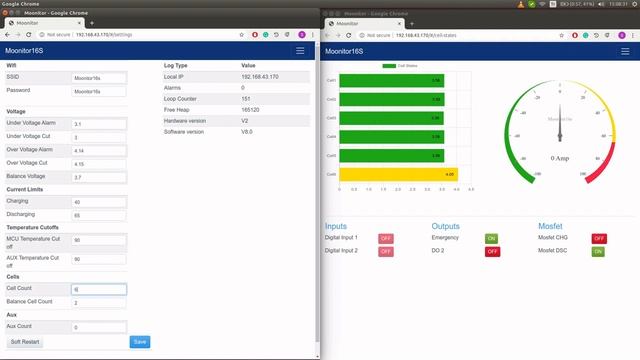Focus the Balance Cell Count field
Screen dimensions: 640x360
click(x=99, y=303)
